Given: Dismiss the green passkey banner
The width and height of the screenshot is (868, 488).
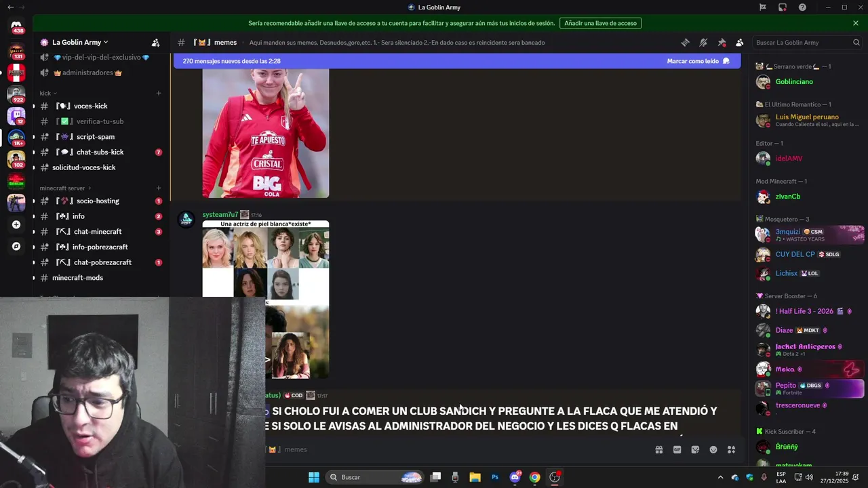Looking at the screenshot, I should click(x=856, y=23).
